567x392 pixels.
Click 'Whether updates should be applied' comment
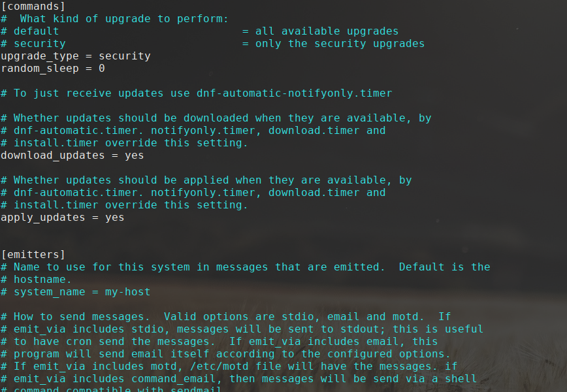(x=121, y=180)
